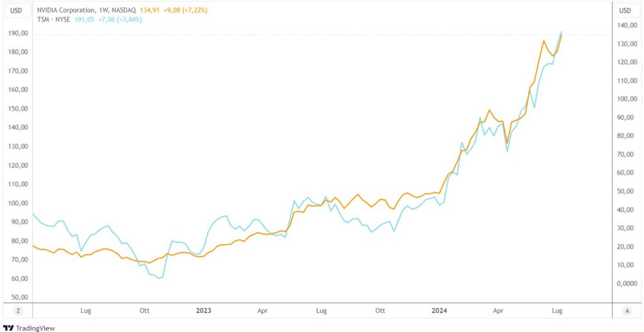Toggle the A auto-scale button at bottom-right
The height and width of the screenshot is (332, 644).
[626, 311]
